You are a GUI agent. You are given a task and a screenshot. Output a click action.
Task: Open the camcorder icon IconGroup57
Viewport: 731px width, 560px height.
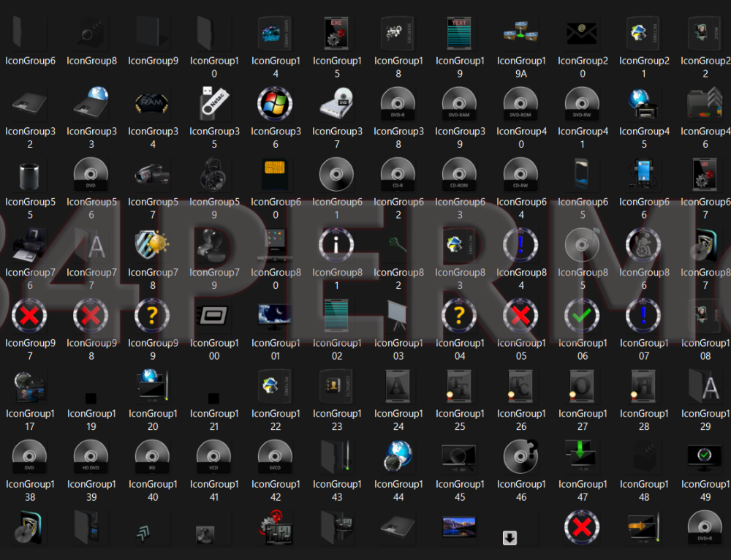tap(153, 174)
